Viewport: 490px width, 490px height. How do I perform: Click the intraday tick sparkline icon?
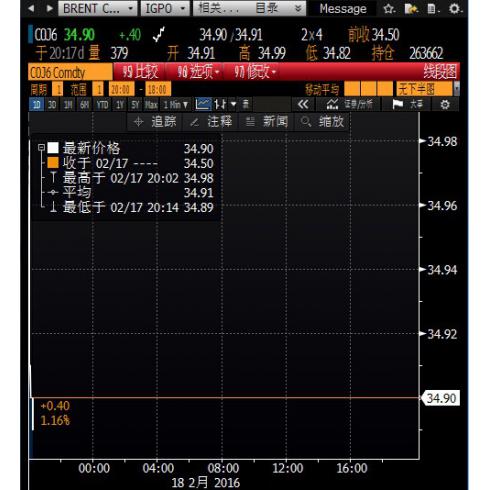point(159,34)
